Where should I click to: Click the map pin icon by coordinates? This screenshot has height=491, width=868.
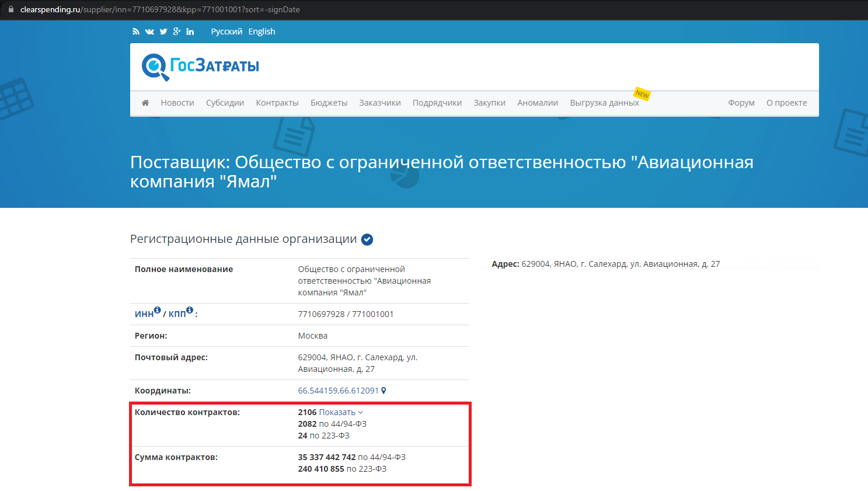[x=384, y=391]
